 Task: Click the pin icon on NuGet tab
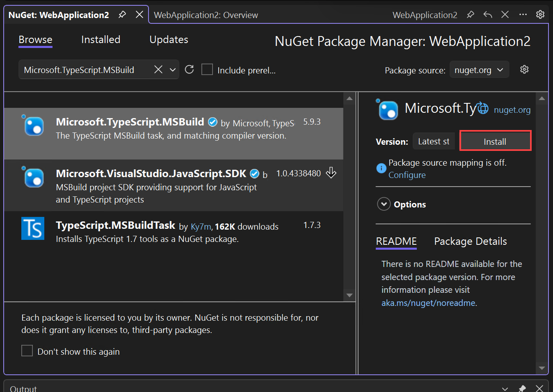[122, 14]
